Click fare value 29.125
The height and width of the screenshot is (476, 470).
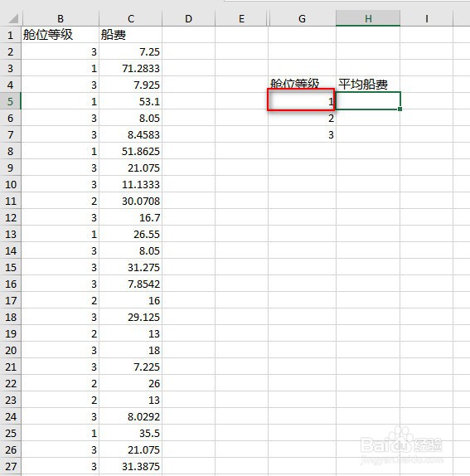click(x=131, y=317)
